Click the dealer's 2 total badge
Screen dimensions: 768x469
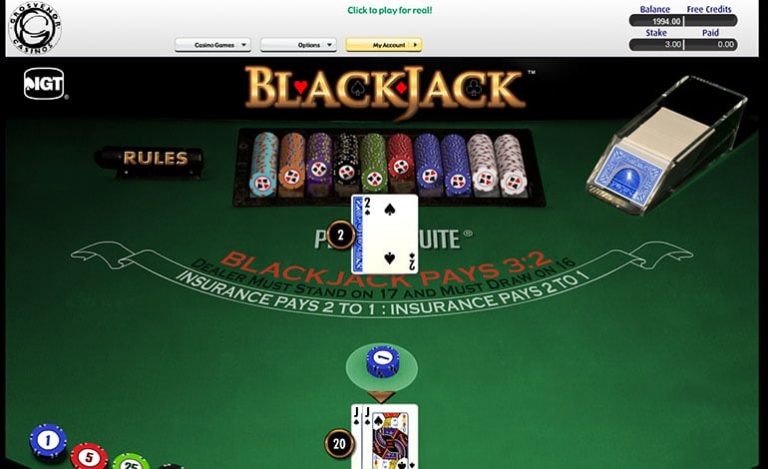coord(340,235)
